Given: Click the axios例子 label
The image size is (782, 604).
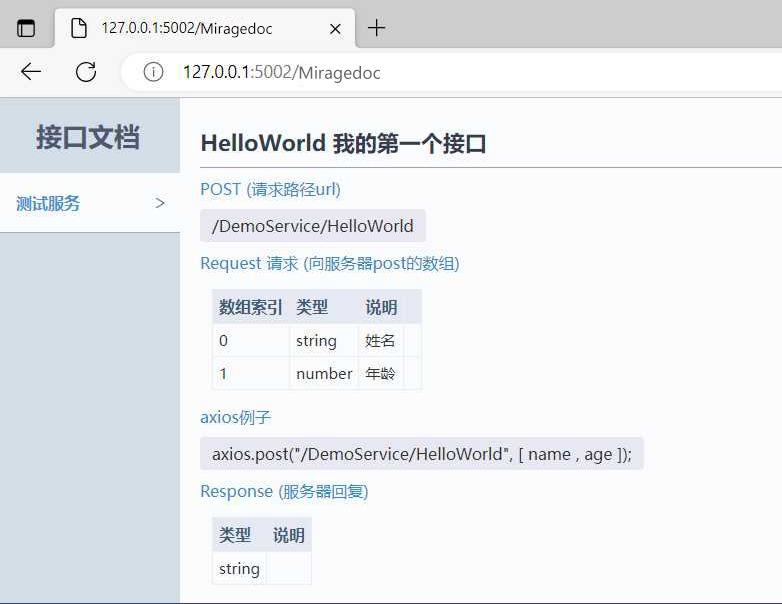Looking at the screenshot, I should [235, 417].
